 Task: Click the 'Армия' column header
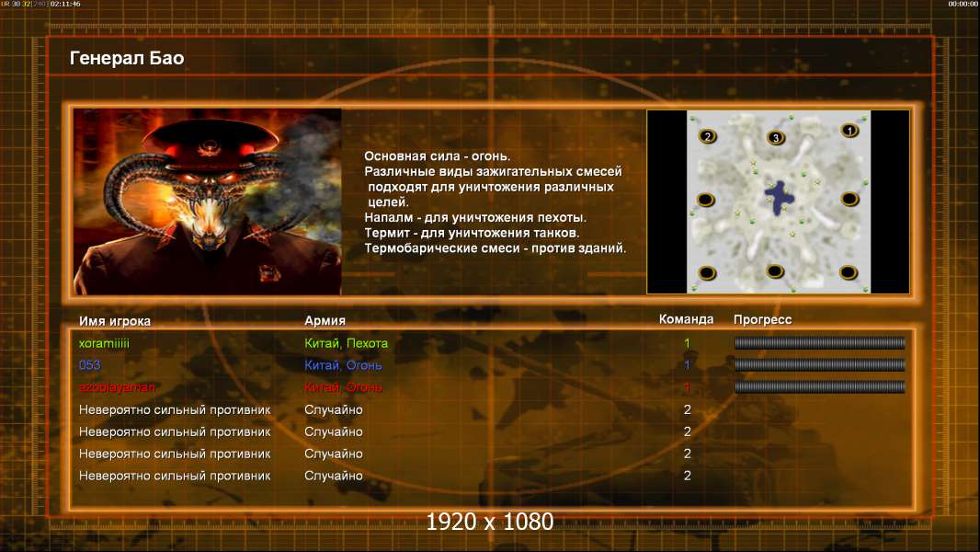[x=325, y=321]
